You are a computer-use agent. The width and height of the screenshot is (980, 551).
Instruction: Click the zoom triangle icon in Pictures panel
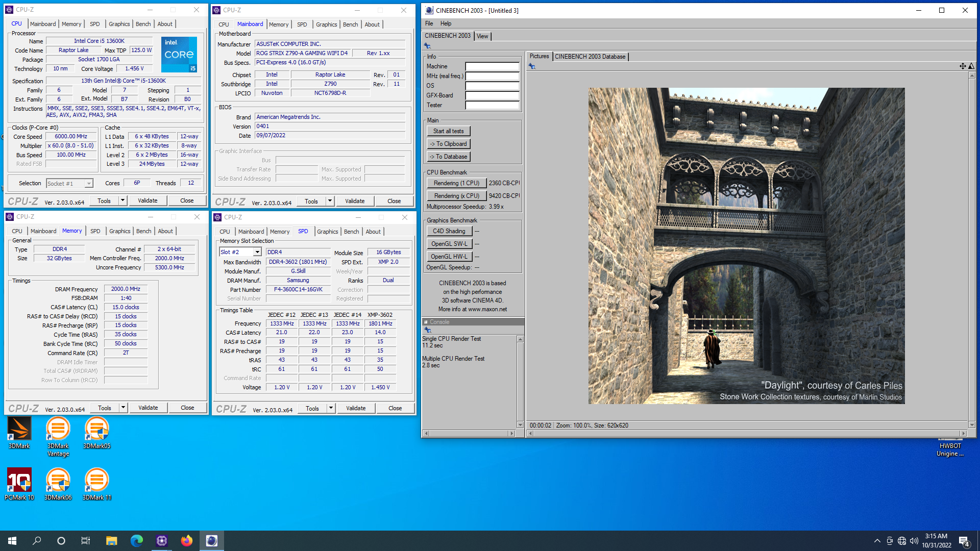(971, 66)
